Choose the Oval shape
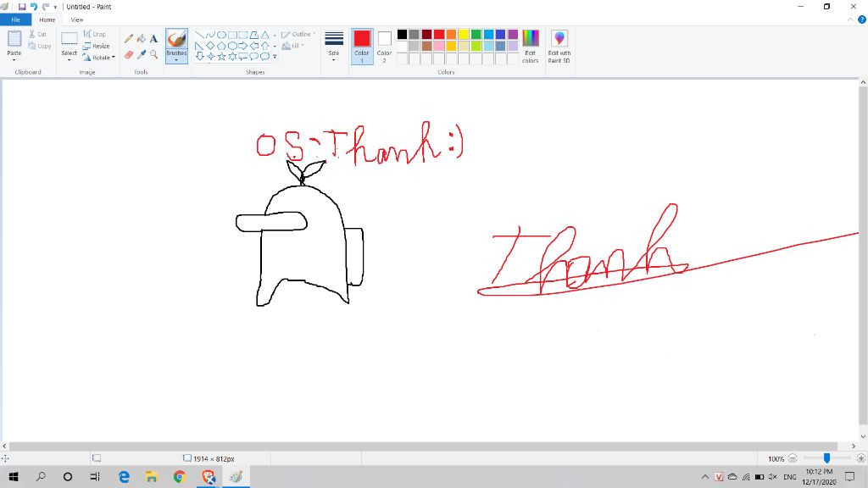868x488 pixels. pyautogui.click(x=221, y=34)
